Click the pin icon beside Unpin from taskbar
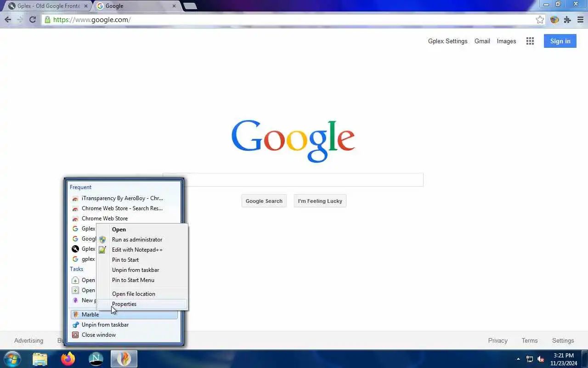588x368 pixels. pyautogui.click(x=75, y=325)
